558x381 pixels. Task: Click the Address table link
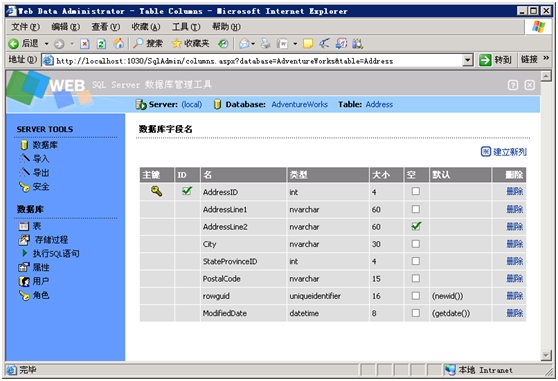pos(379,105)
